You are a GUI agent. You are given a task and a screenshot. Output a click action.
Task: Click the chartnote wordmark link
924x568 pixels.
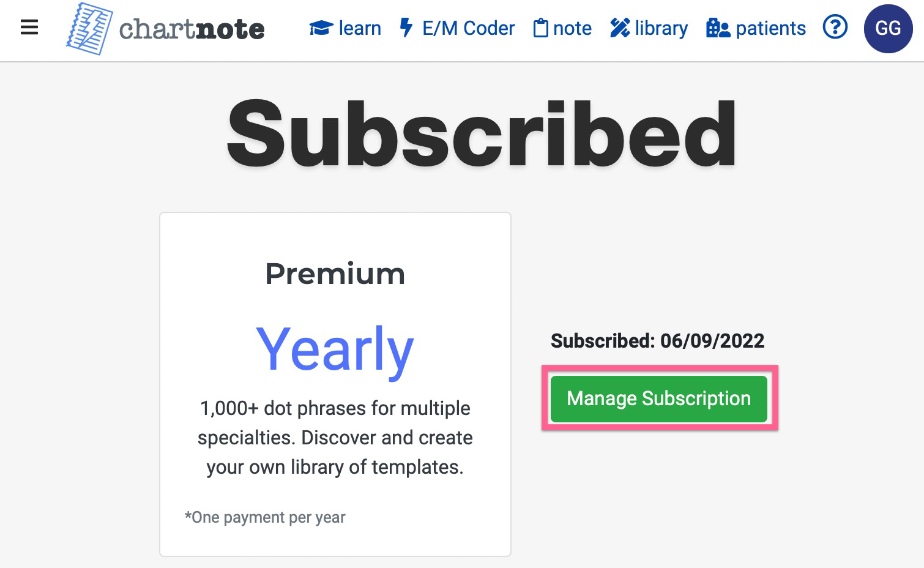(192, 29)
